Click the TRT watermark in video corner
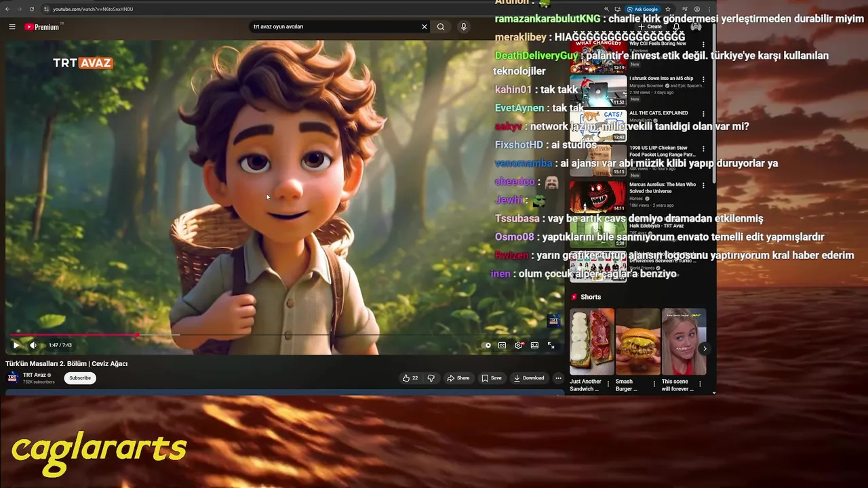The image size is (868, 488). (554, 321)
